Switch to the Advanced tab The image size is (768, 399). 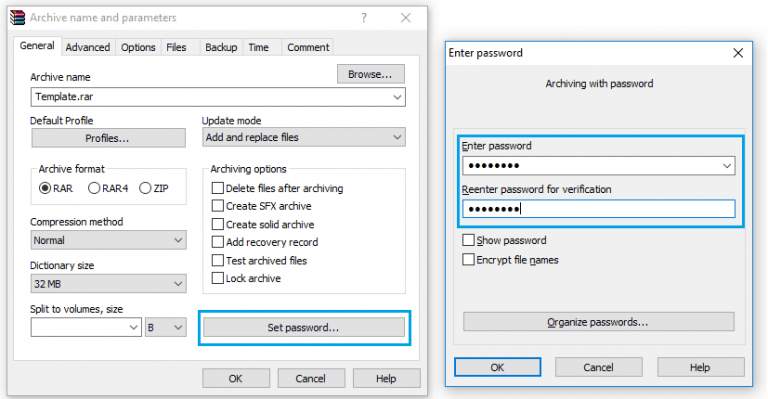tap(88, 47)
